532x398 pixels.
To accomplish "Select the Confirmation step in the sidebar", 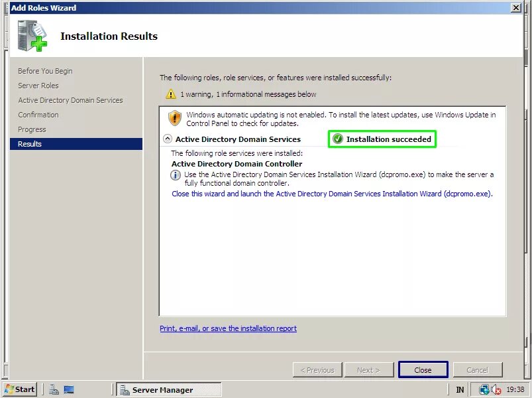I will coord(38,115).
